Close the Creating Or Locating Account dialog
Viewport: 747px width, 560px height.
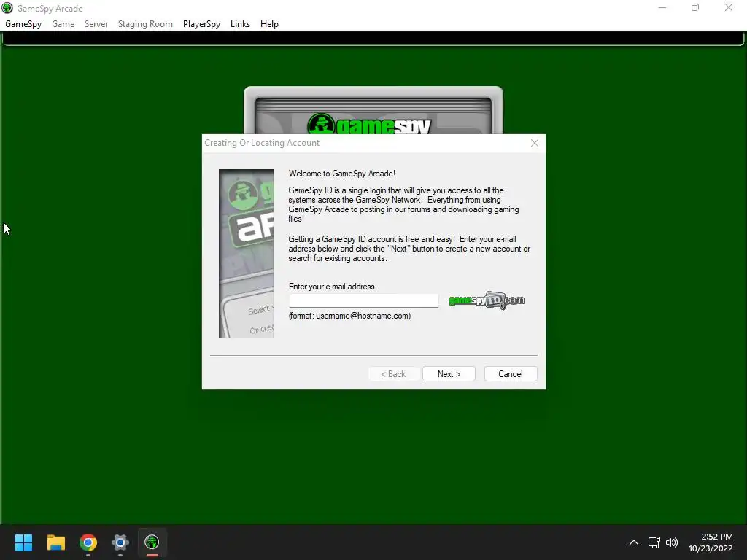pos(535,143)
